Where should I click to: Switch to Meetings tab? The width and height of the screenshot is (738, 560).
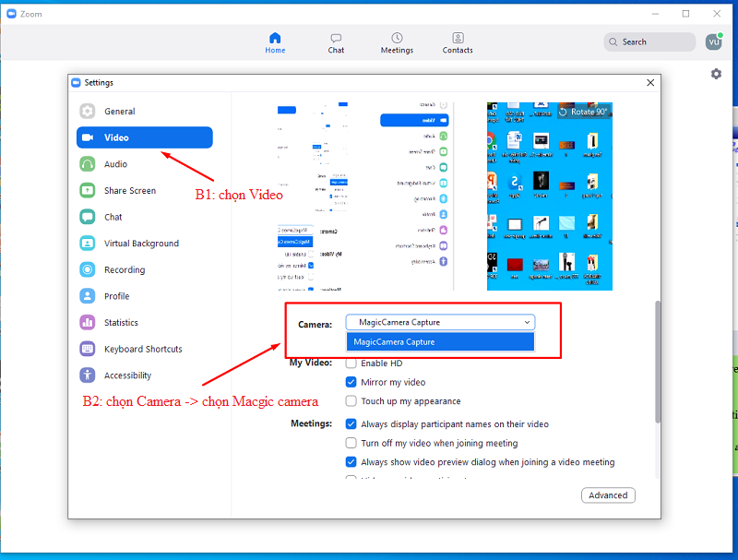click(x=397, y=42)
